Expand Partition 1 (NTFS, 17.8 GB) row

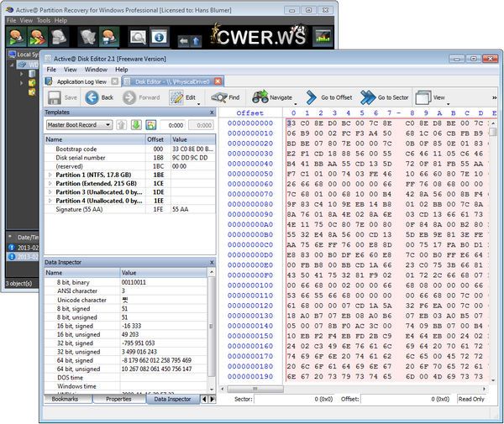50,175
